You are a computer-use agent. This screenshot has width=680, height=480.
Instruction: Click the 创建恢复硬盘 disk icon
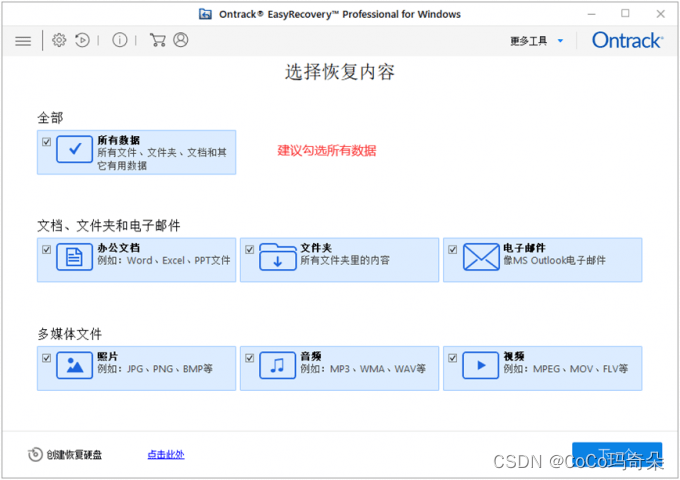[x=35, y=454]
